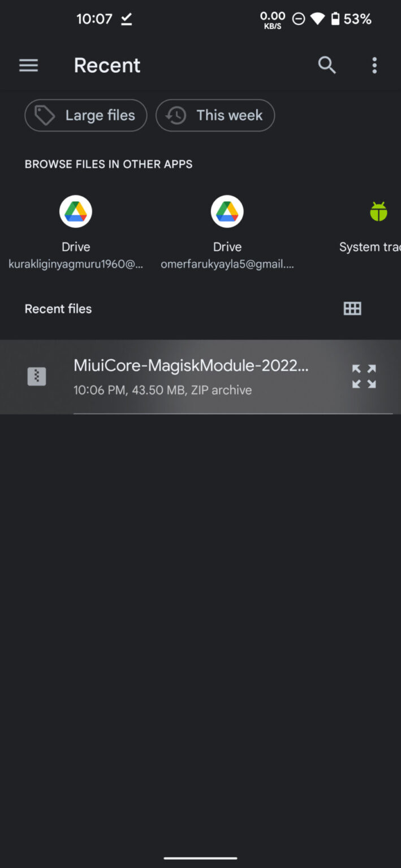
Task: Go to the Recent screen title
Action: 107,65
